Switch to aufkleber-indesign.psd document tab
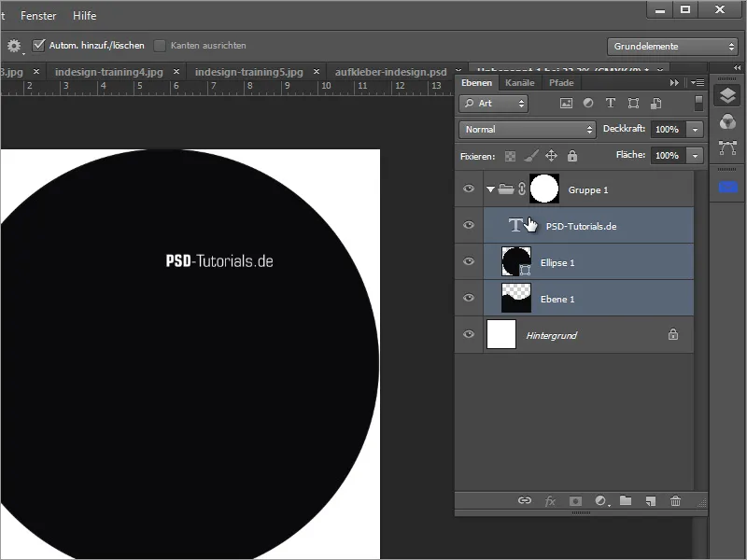Image resolution: width=747 pixels, height=560 pixels. coord(390,72)
